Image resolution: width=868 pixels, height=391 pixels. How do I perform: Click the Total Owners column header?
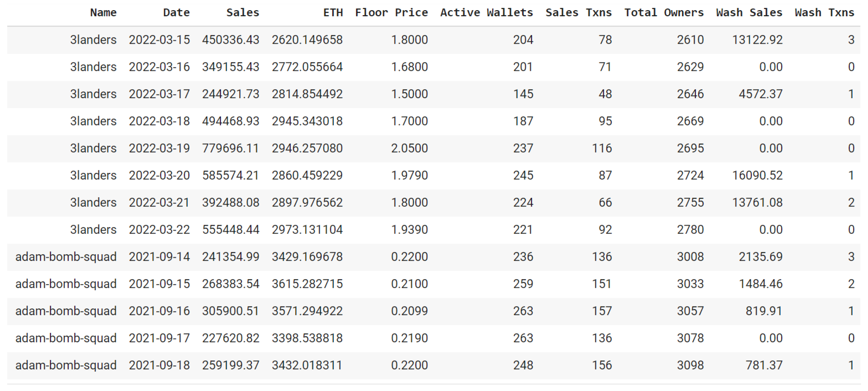(664, 13)
